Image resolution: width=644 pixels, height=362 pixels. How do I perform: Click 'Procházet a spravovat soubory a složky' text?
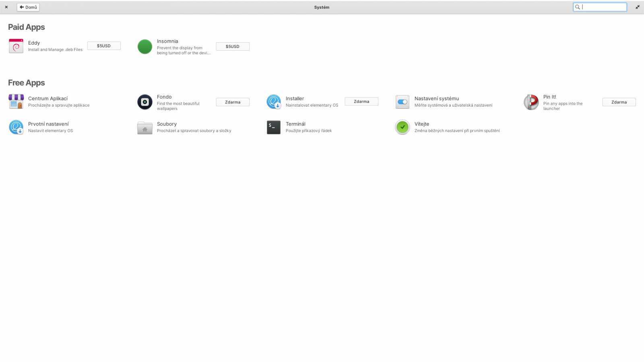point(194,131)
